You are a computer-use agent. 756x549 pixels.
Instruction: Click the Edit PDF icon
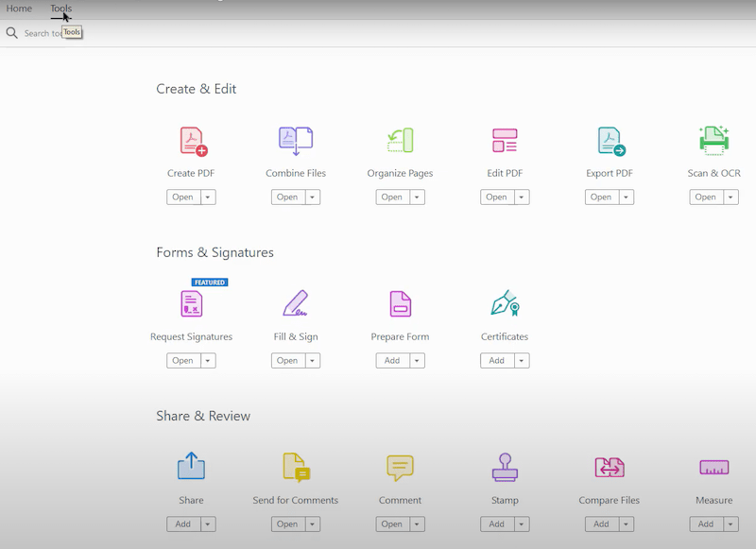(505, 142)
